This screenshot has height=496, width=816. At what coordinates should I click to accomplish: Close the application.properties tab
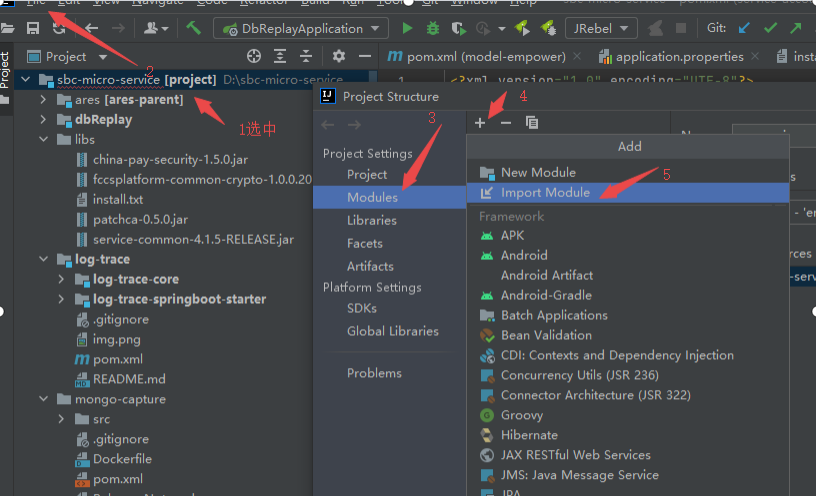pos(755,56)
